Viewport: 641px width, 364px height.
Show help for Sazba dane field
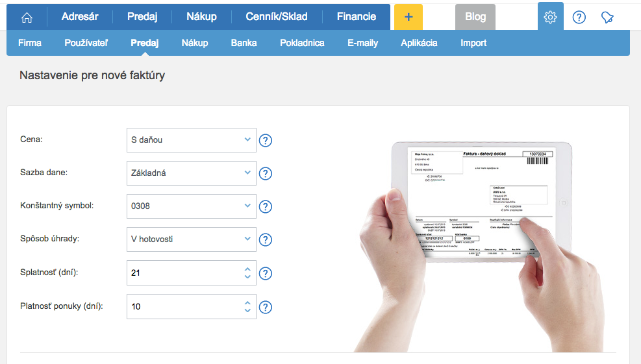[265, 173]
